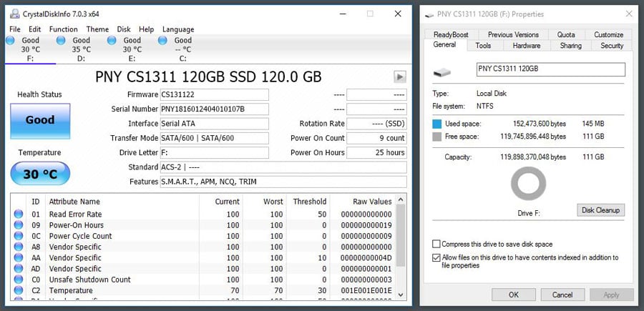The image size is (644, 311).
Task: Click the Interface field Serial ATA
Action: tap(215, 124)
